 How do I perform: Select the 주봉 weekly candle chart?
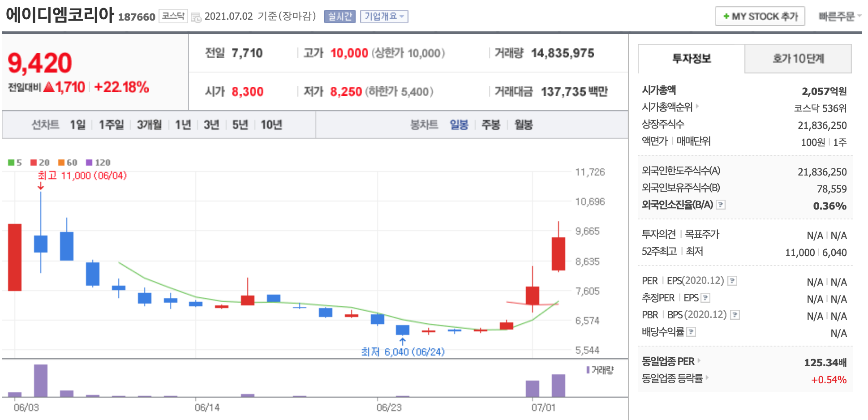click(490, 124)
